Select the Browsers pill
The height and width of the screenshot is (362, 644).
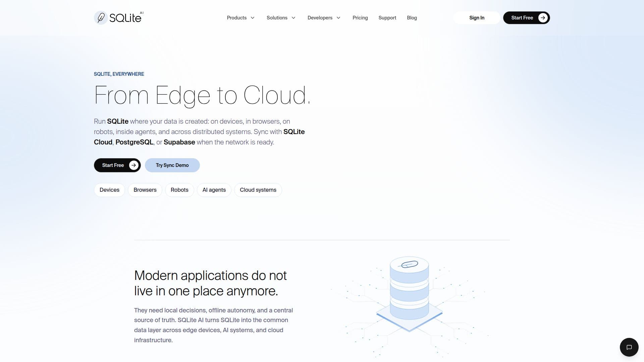pos(145,190)
